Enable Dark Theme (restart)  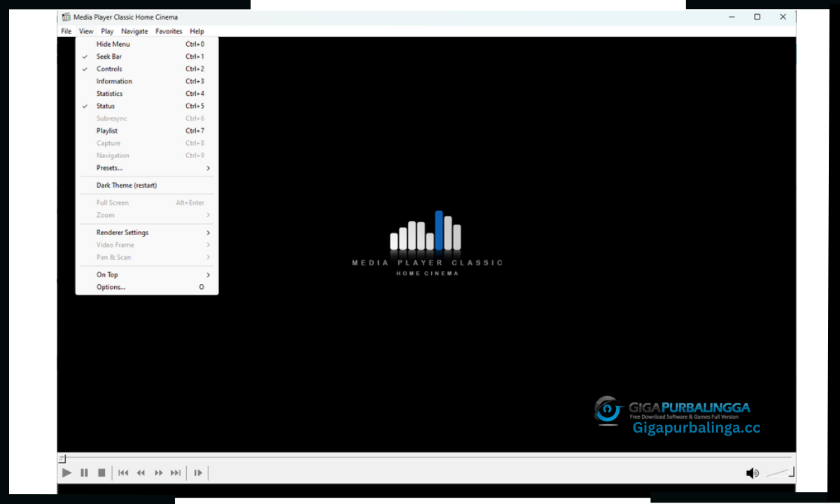pyautogui.click(x=147, y=185)
